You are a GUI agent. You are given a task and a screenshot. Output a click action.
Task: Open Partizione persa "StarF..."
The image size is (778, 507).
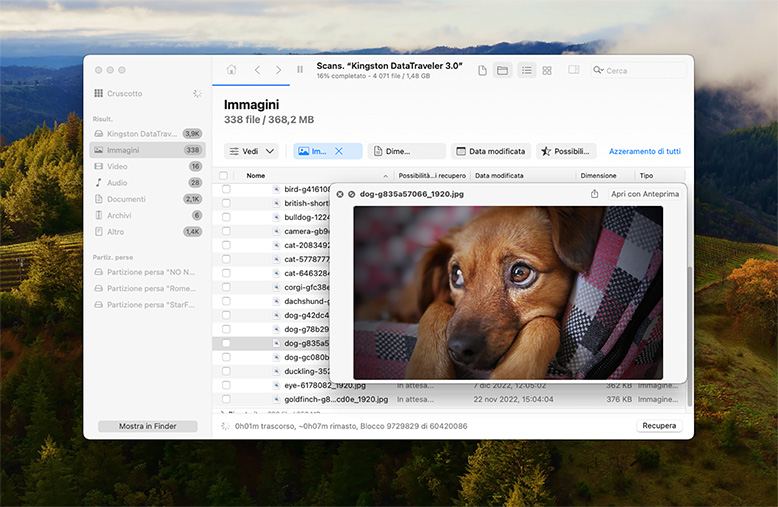[x=147, y=305]
